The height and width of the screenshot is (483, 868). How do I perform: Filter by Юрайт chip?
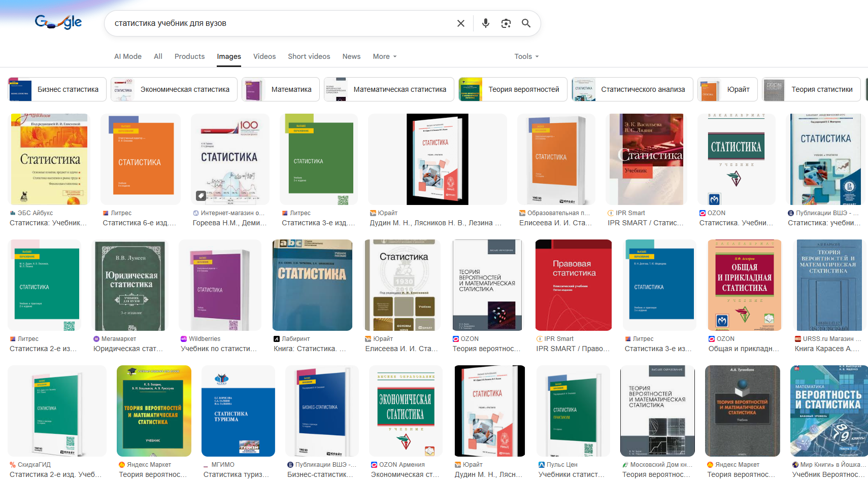point(727,89)
